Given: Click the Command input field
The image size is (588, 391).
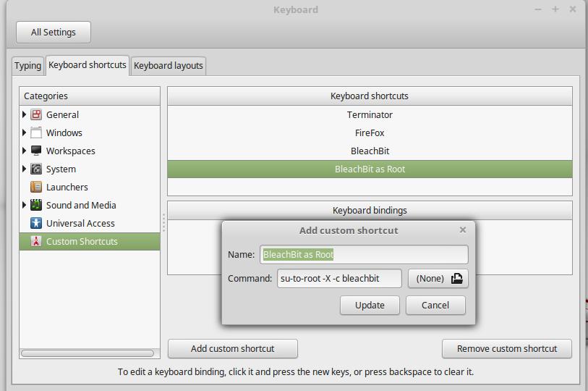Looking at the screenshot, I should 339,278.
